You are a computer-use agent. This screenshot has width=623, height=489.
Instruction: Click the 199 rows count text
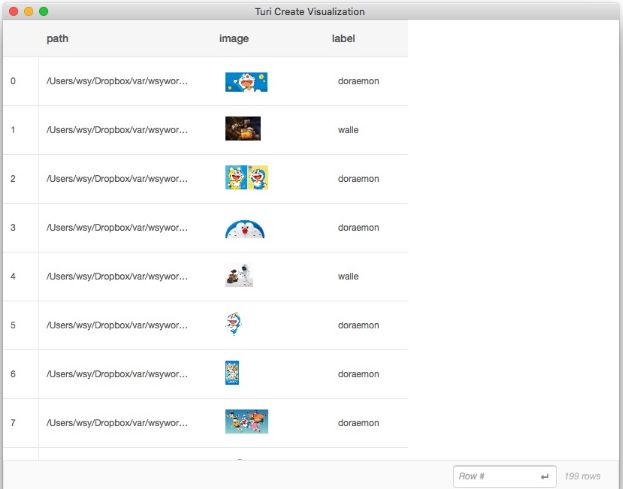pos(582,476)
